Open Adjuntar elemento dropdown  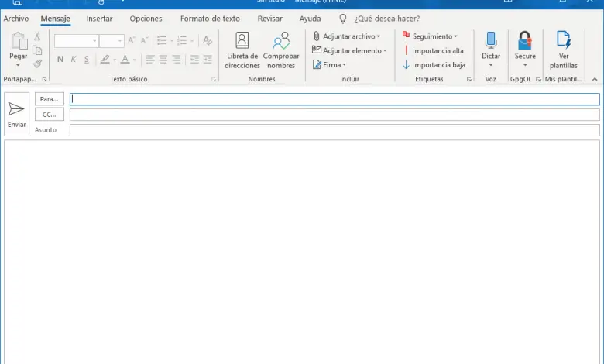349,50
